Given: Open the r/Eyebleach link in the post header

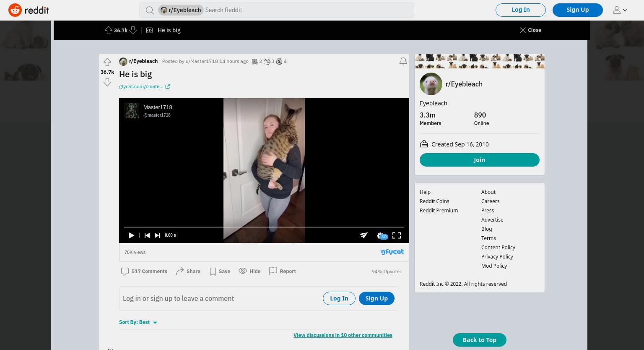Looking at the screenshot, I should pyautogui.click(x=143, y=61).
